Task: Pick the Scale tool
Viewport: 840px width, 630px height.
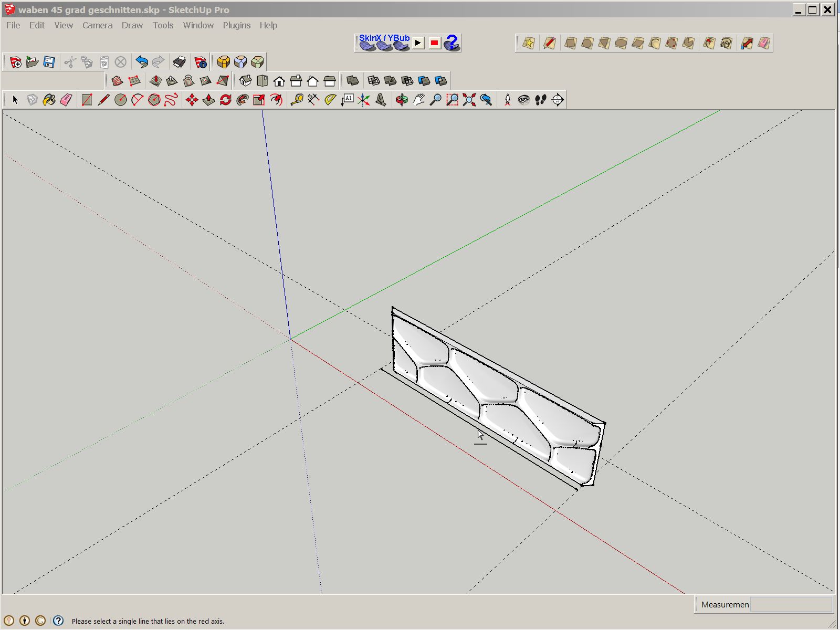Action: (259, 100)
